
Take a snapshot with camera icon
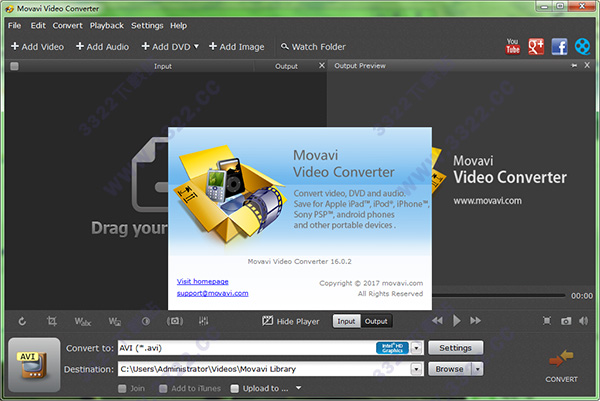pyautogui.click(x=566, y=321)
